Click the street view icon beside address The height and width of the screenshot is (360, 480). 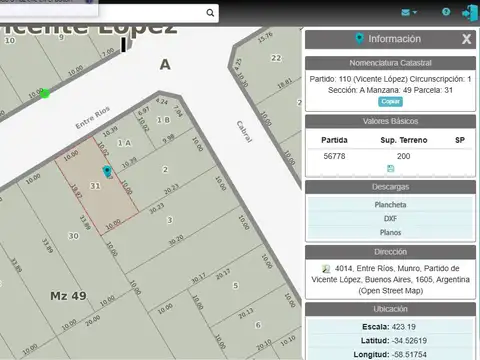(x=326, y=268)
